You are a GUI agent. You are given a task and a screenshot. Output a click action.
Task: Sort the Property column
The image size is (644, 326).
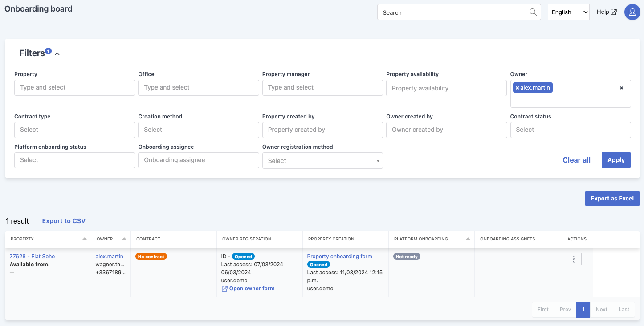85,239
